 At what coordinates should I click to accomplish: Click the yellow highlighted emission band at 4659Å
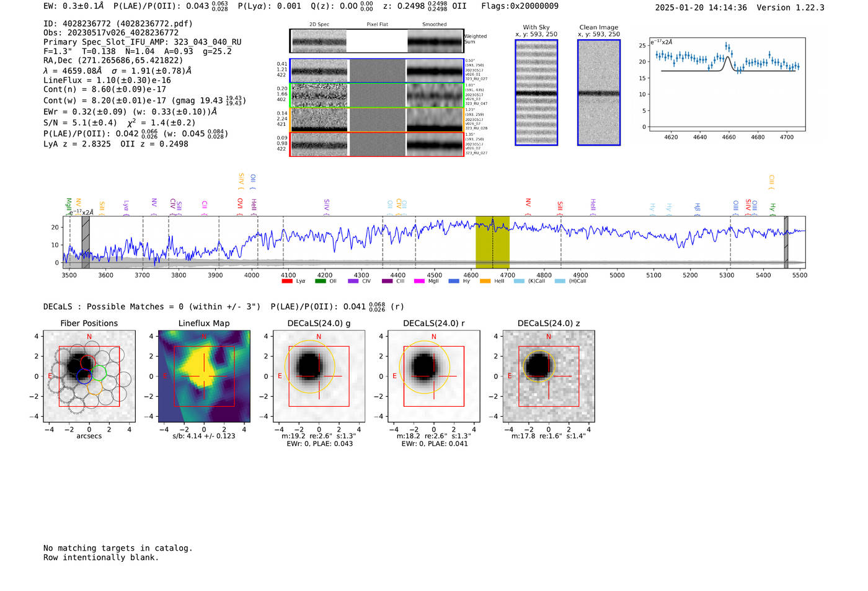tap(492, 242)
